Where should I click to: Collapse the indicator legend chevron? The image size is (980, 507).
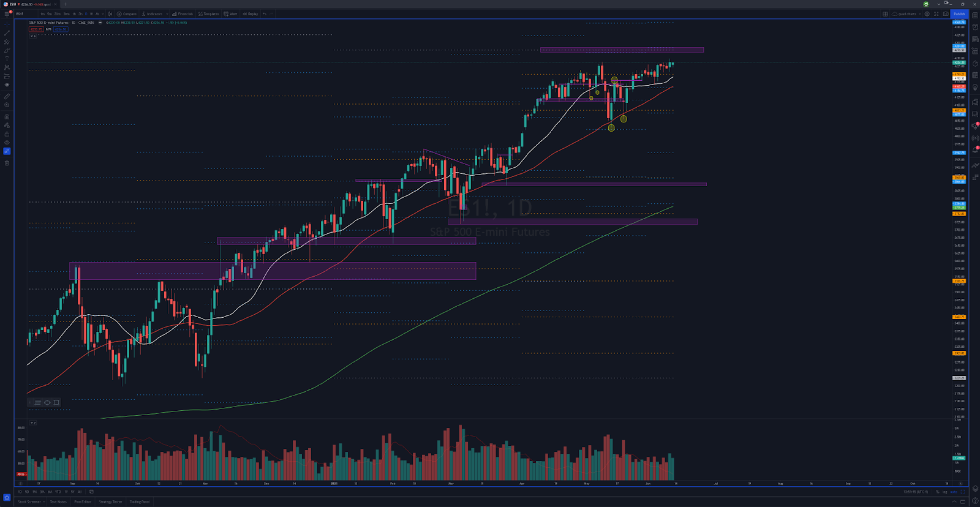tap(32, 36)
